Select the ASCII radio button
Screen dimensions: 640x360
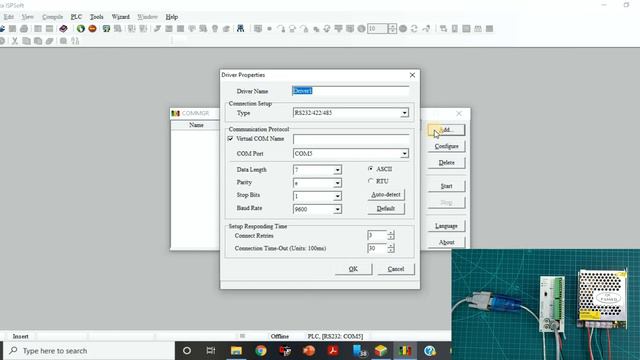click(371, 169)
